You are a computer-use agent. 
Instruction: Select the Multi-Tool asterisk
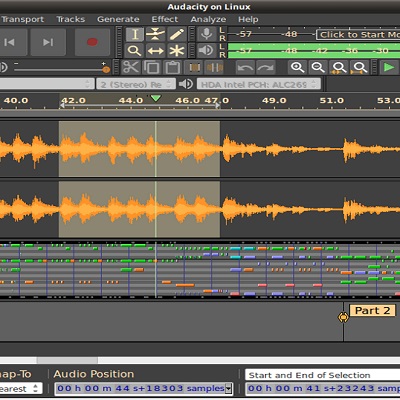click(176, 51)
